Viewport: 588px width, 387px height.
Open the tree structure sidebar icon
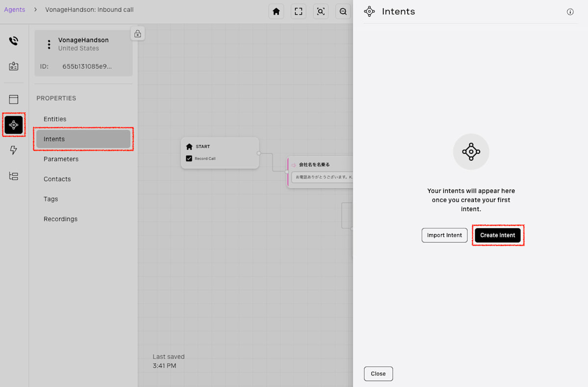[x=14, y=176]
